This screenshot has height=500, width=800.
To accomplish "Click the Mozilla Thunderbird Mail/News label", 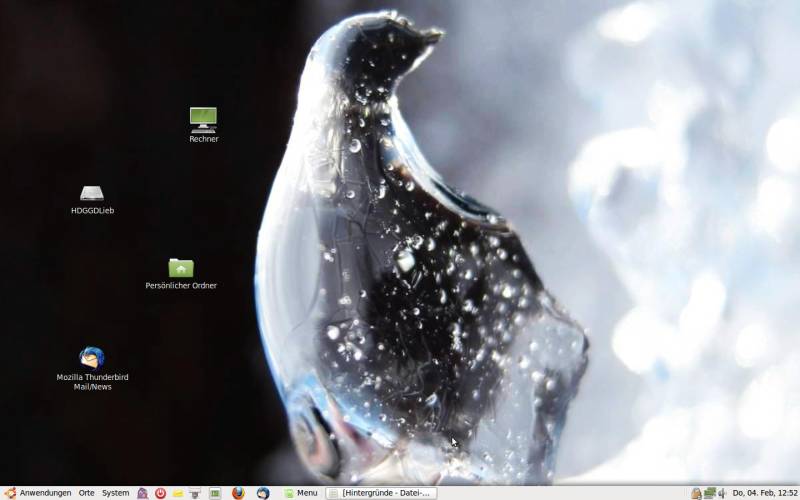I will pos(92,382).
